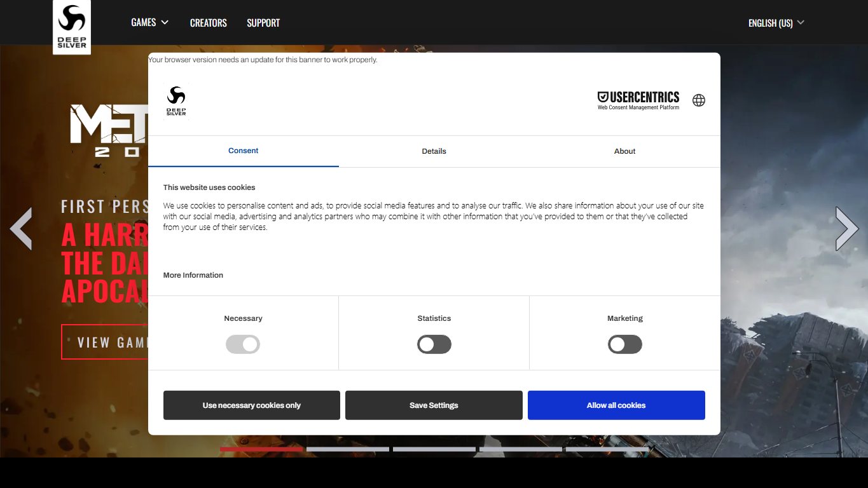868x488 pixels.
Task: Go to next carousel slide arrow
Action: tap(847, 229)
